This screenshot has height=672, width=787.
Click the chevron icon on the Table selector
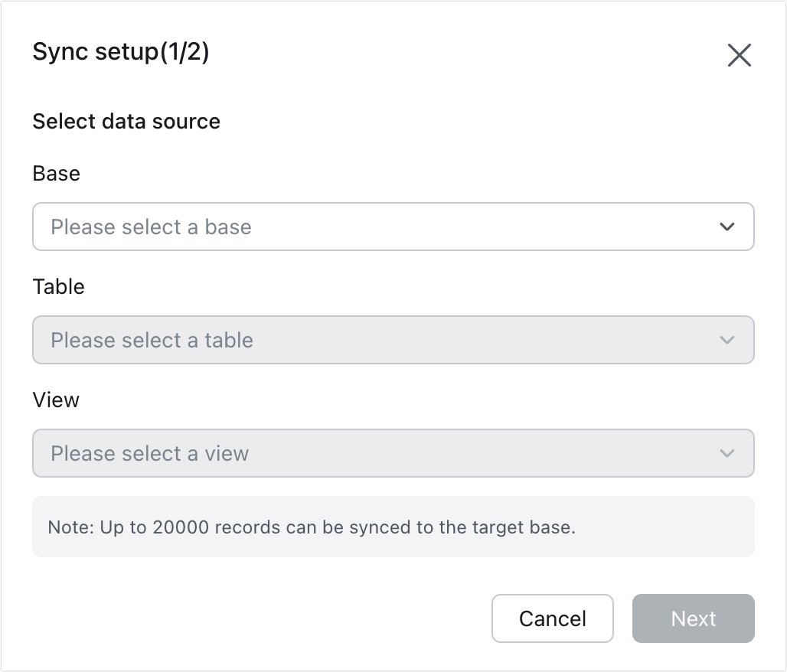click(x=727, y=340)
